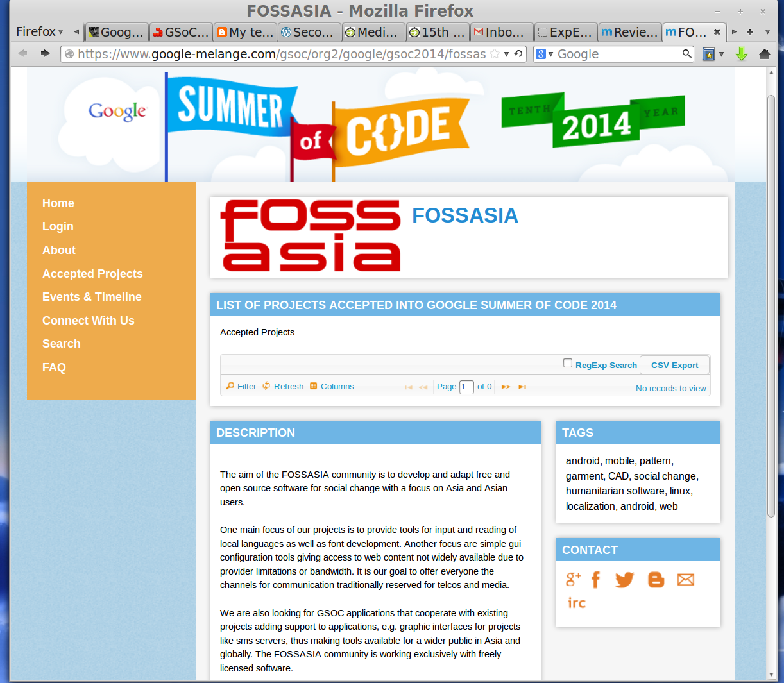The height and width of the screenshot is (683, 784).
Task: Go to browser home page icon
Action: pyautogui.click(x=765, y=54)
